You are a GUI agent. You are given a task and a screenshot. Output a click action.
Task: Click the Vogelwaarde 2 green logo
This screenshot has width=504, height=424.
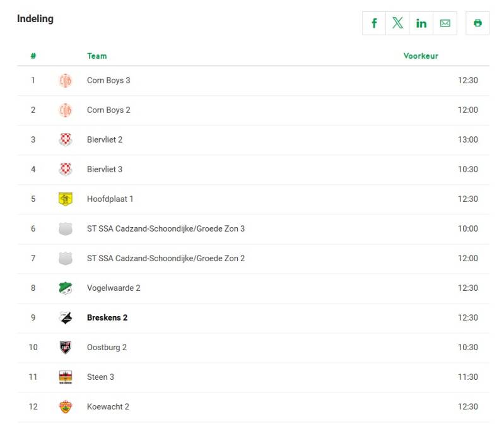(x=65, y=288)
